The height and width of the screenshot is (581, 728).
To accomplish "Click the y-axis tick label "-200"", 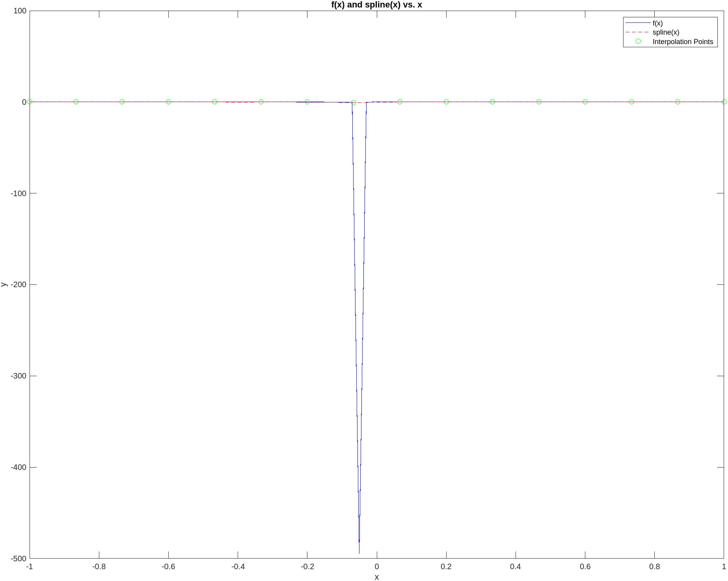I will coord(19,284).
